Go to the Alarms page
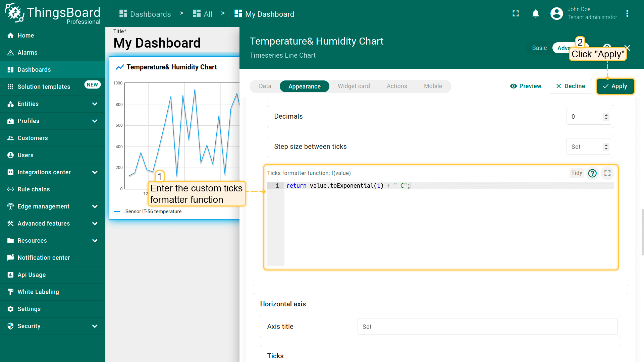This screenshot has width=644, height=362. [28, 53]
